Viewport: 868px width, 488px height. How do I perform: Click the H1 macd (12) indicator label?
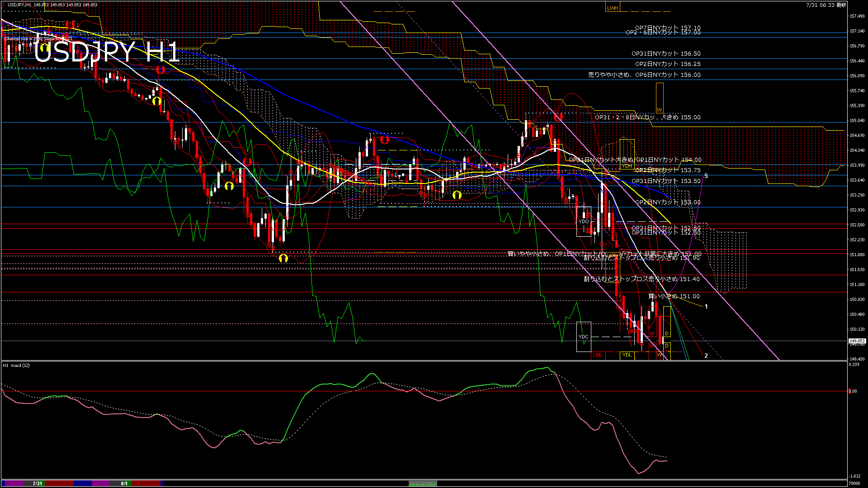point(16,365)
